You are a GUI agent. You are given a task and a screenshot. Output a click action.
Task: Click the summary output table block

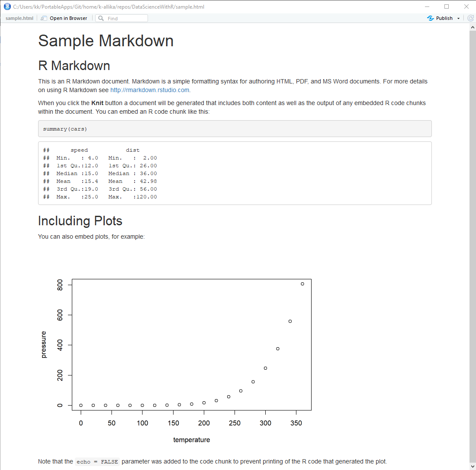(x=235, y=173)
